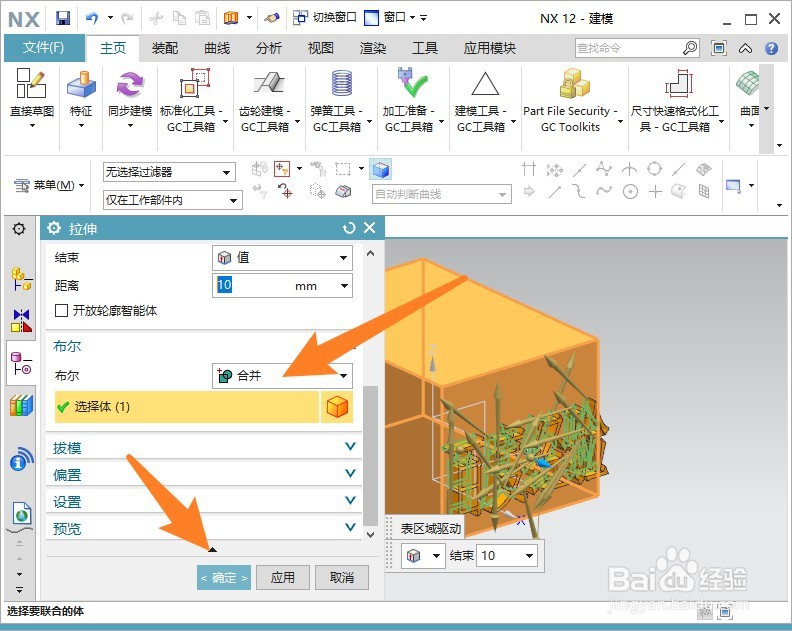Open the File (文件) menu
792x631 pixels.
tap(44, 48)
